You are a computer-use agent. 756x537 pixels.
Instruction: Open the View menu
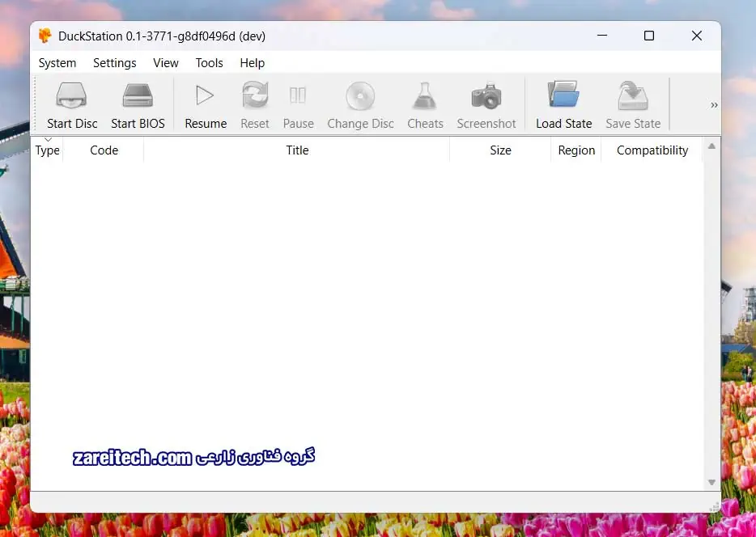tap(166, 63)
